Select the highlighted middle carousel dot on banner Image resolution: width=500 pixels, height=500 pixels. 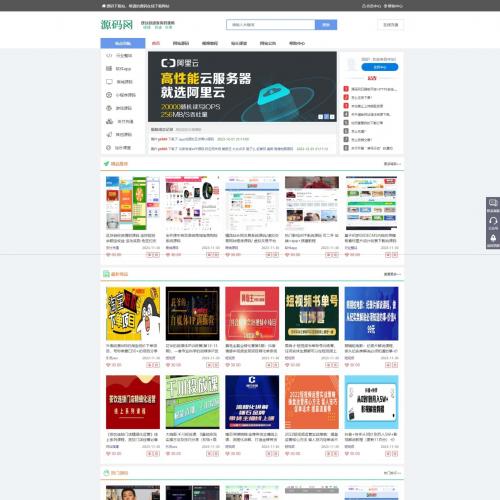(326, 117)
